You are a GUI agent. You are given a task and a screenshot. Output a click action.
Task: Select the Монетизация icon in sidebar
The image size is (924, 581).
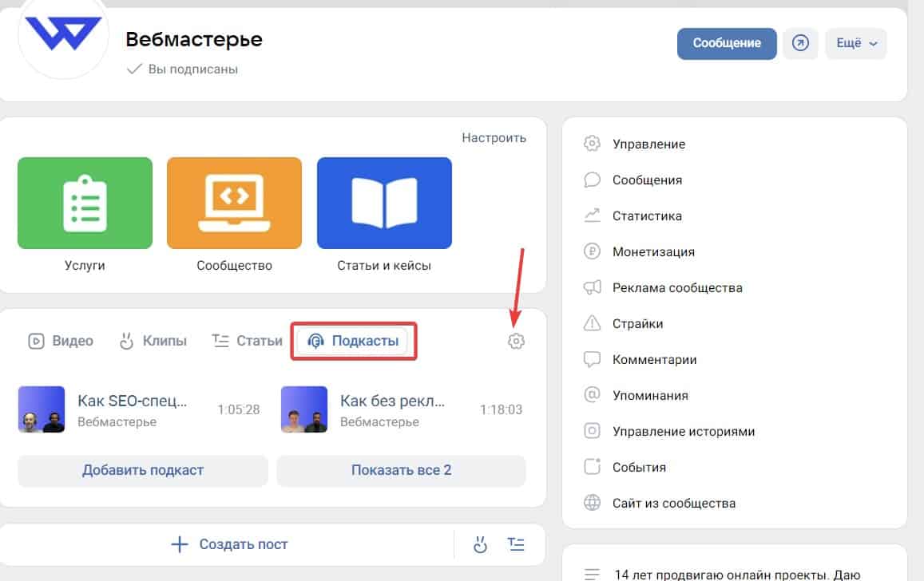(x=591, y=251)
